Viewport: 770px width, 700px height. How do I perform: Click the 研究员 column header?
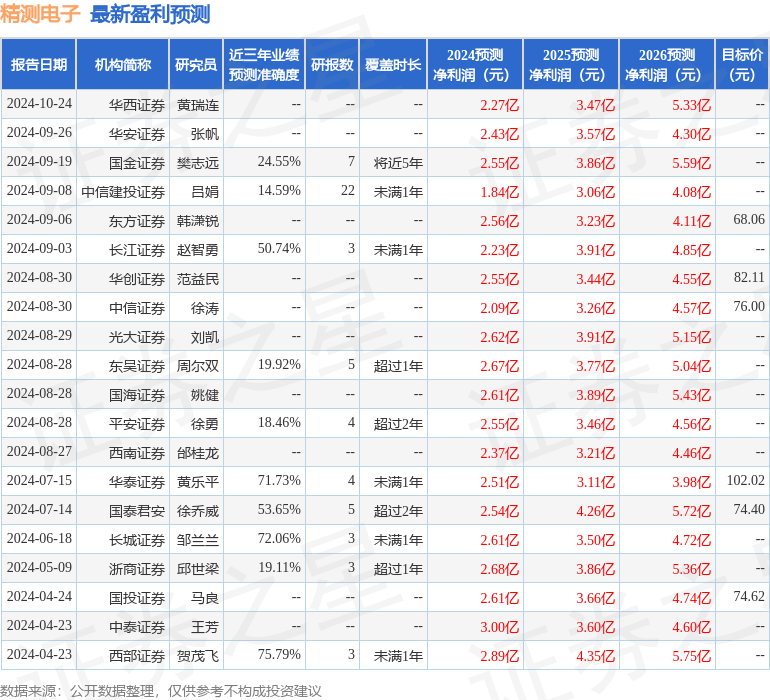click(x=196, y=64)
